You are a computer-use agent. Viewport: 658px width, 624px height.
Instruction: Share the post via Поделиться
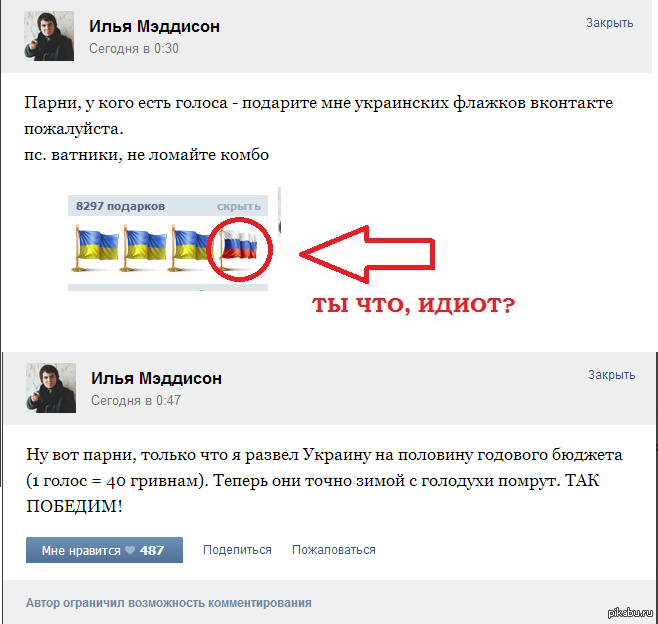(x=237, y=550)
